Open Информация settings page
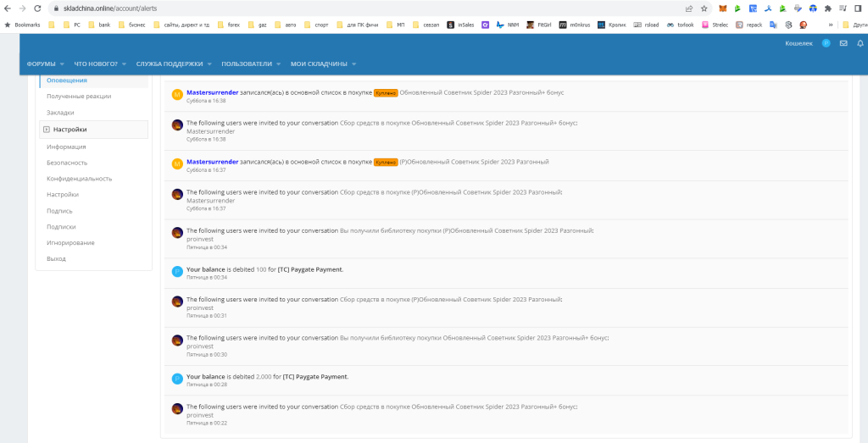The height and width of the screenshot is (443, 868). point(66,147)
